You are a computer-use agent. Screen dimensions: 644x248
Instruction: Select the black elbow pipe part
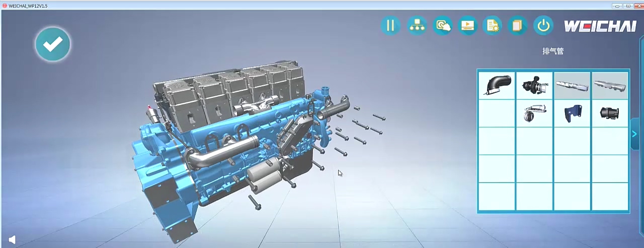pos(497,85)
